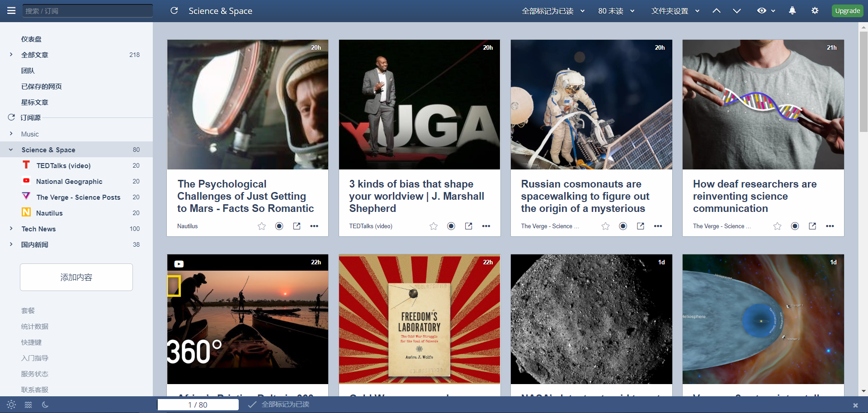Show more options for deaf researchers article
This screenshot has height=413, width=868.
830,226
